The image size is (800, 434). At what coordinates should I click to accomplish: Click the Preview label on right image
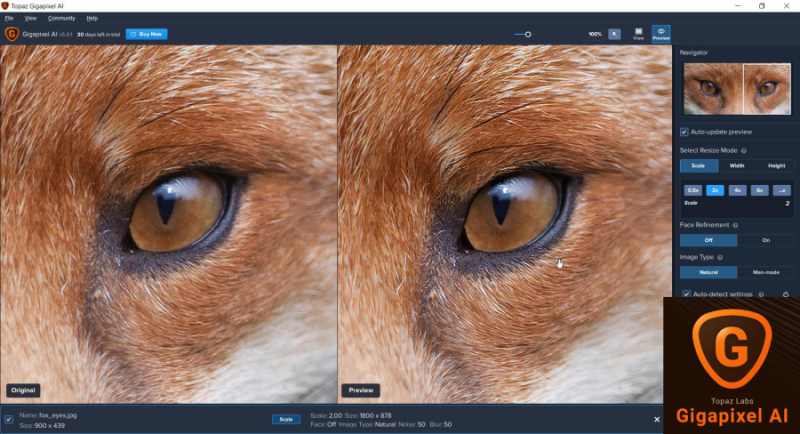(x=361, y=390)
